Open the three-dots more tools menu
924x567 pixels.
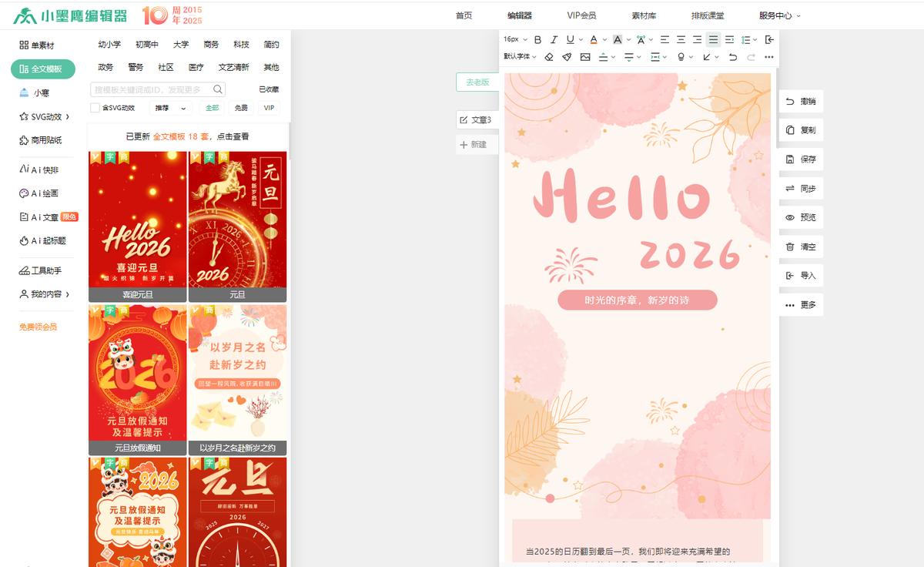769,57
